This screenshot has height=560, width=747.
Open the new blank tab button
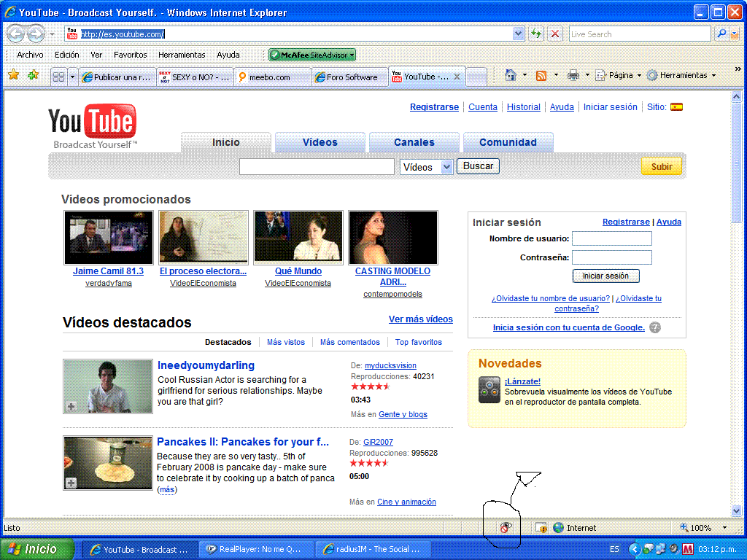pos(476,77)
